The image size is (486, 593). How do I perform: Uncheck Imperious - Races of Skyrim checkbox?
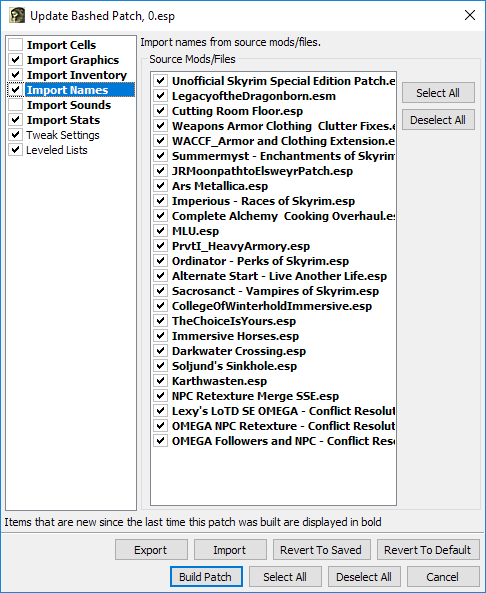[x=160, y=201]
